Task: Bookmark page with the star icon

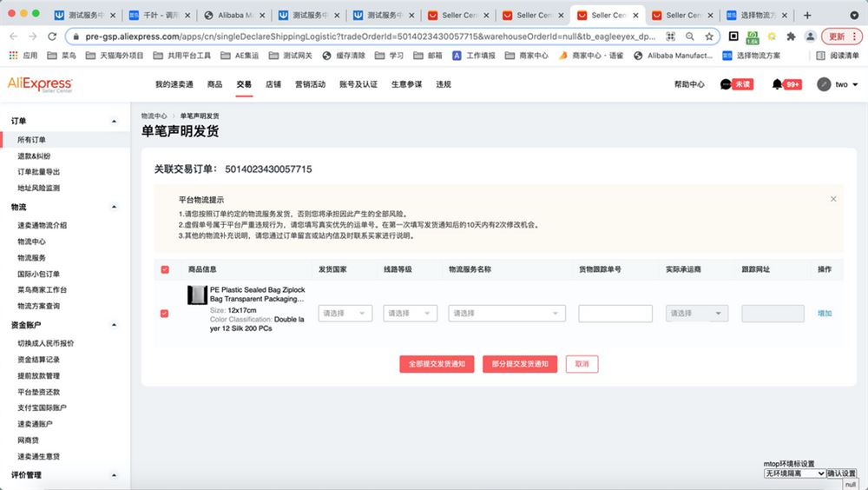Action: (x=708, y=36)
